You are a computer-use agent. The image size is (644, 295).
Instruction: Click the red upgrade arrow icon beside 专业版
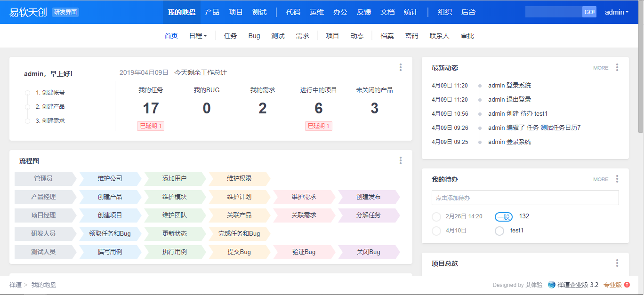[x=627, y=285]
